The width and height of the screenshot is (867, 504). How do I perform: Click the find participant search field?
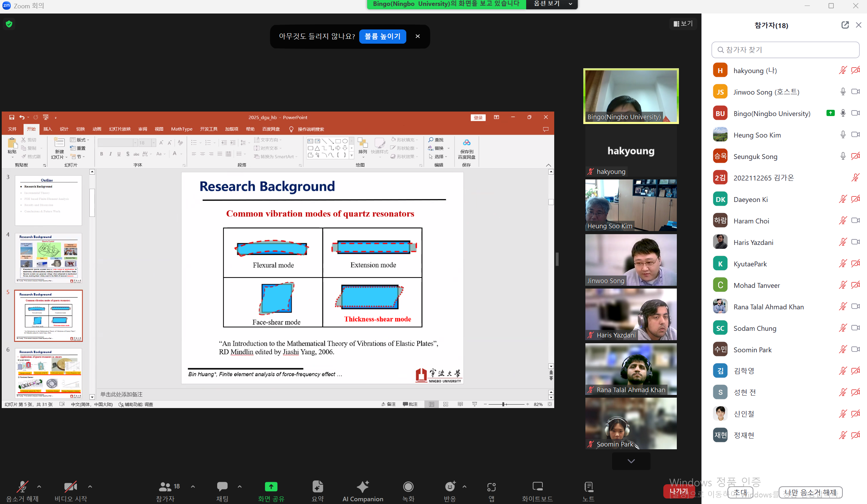coord(785,50)
